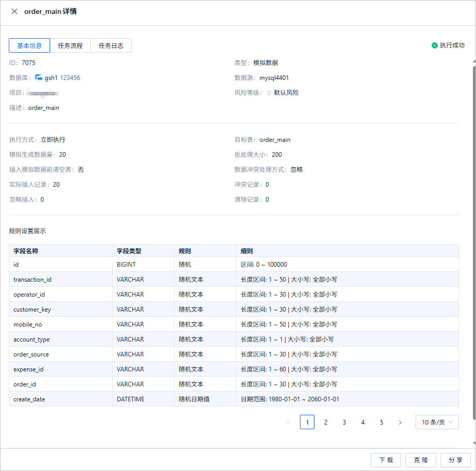Click the 克隆 button
Image resolution: width=476 pixels, height=471 pixels.
pyautogui.click(x=421, y=460)
